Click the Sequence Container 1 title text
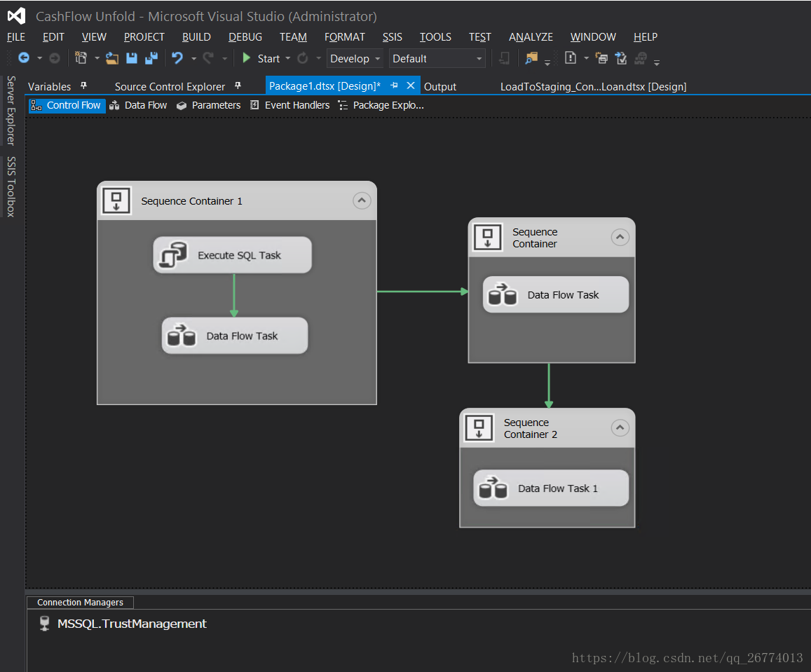The width and height of the screenshot is (811, 672). 191,201
